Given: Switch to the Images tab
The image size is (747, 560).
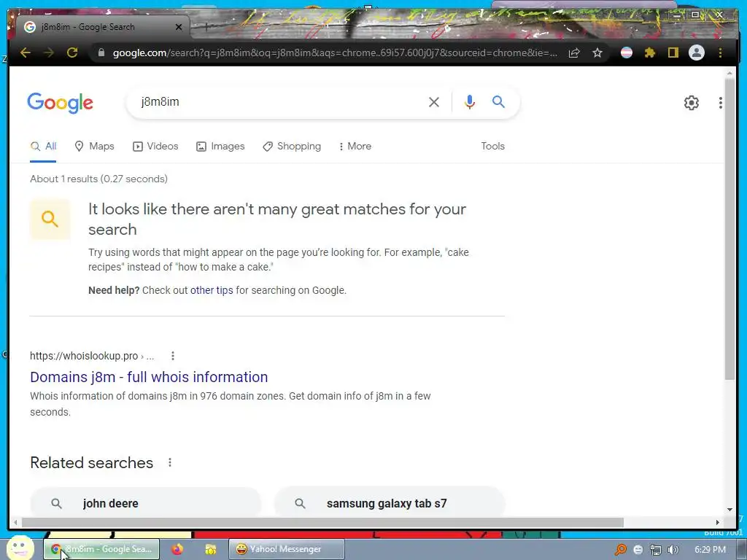Looking at the screenshot, I should point(220,146).
